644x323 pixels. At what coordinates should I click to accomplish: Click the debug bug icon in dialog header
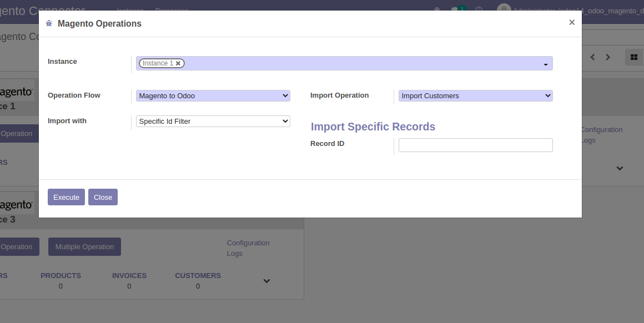(49, 23)
